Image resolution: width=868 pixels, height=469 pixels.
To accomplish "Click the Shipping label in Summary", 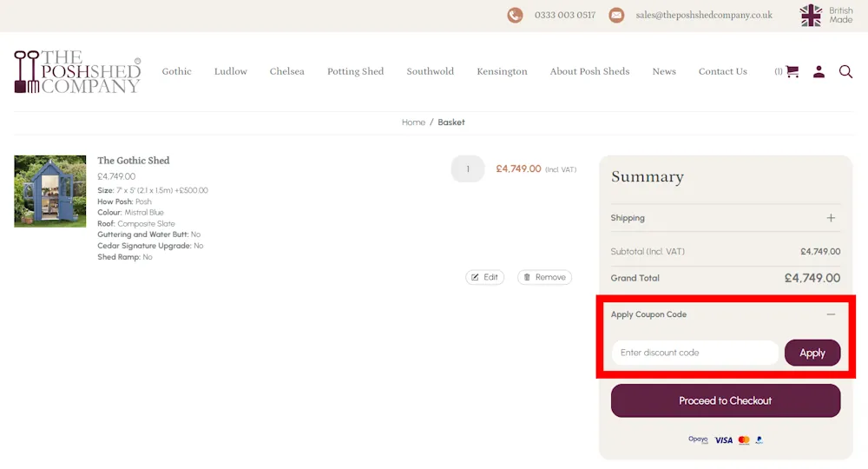I will 628,218.
